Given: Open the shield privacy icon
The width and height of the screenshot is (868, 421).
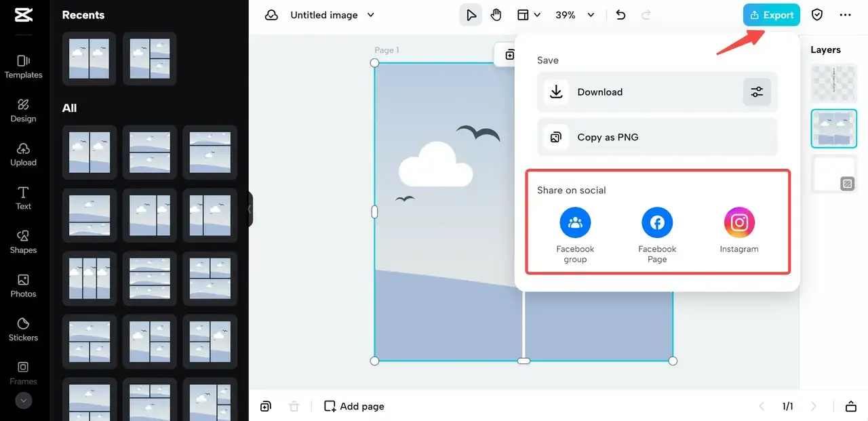Looking at the screenshot, I should (817, 15).
